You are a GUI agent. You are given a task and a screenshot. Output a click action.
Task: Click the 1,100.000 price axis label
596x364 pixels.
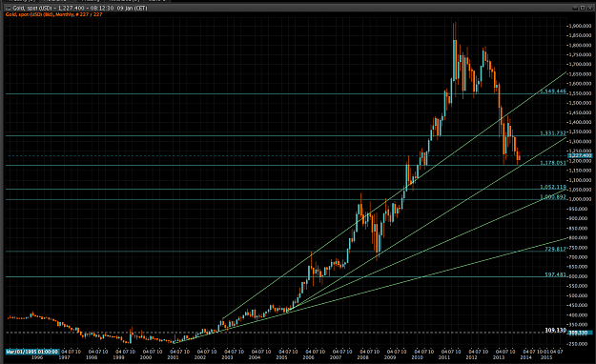(581, 180)
